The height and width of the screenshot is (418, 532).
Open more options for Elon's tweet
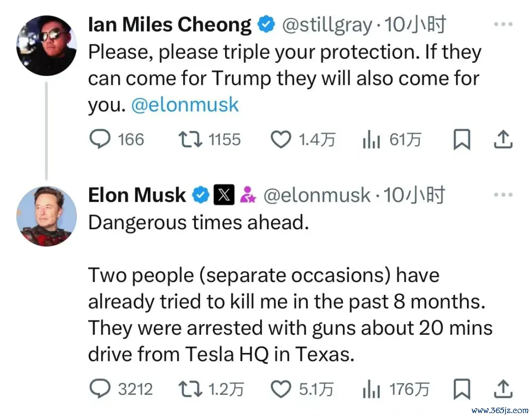point(502,195)
